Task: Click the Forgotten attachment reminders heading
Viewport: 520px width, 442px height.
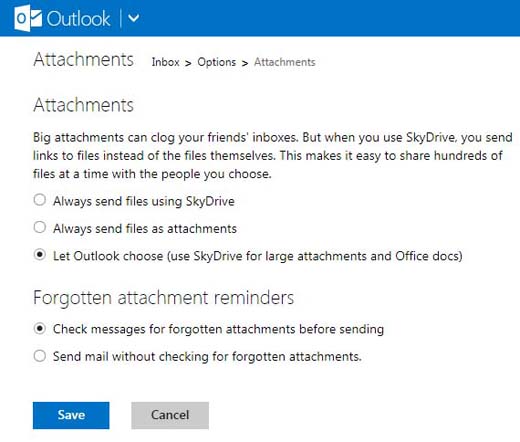Action: click(164, 298)
